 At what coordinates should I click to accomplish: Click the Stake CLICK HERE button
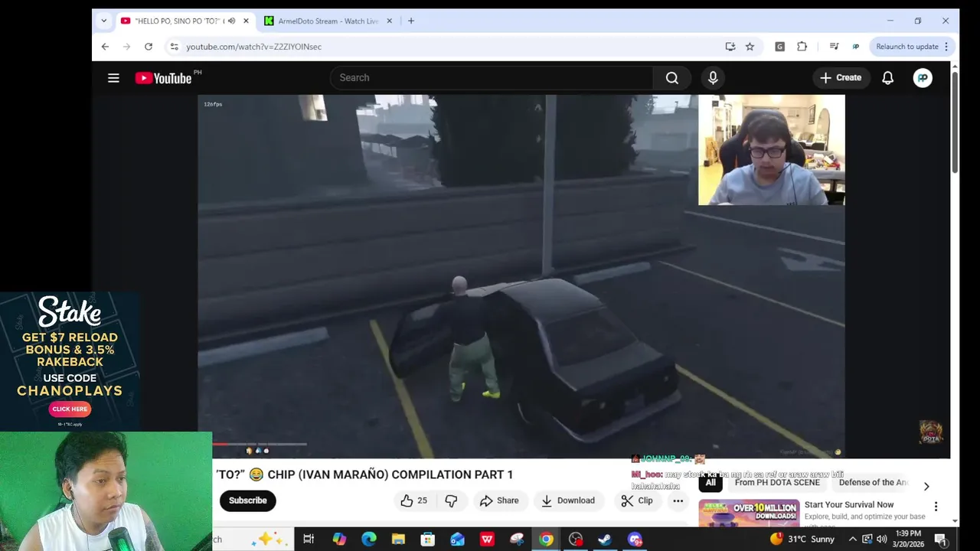click(x=70, y=409)
